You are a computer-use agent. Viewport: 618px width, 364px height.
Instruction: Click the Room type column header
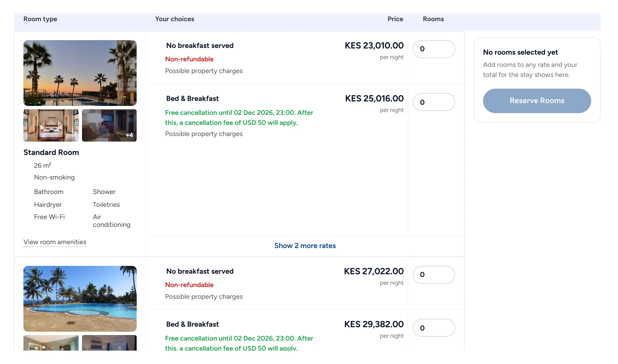(x=40, y=19)
